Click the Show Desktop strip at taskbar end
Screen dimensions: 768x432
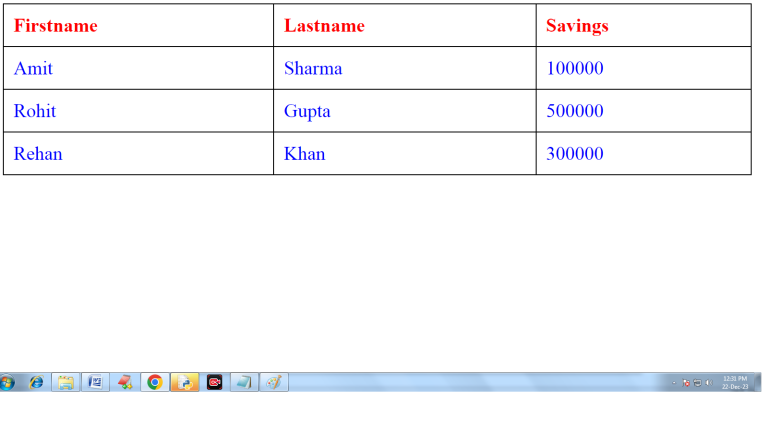pyautogui.click(x=758, y=383)
